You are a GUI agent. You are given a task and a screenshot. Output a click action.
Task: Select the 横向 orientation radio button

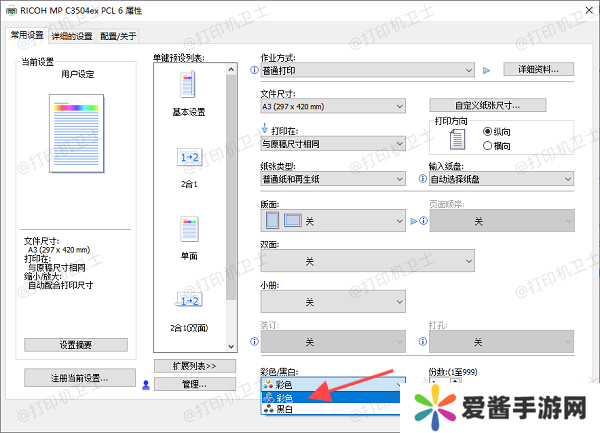coord(488,145)
